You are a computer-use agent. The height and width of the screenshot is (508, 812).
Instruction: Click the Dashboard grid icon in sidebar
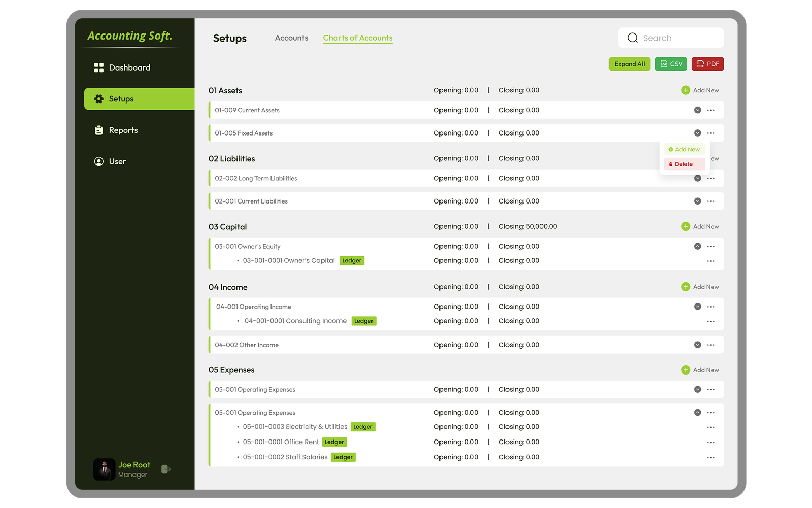(x=98, y=67)
